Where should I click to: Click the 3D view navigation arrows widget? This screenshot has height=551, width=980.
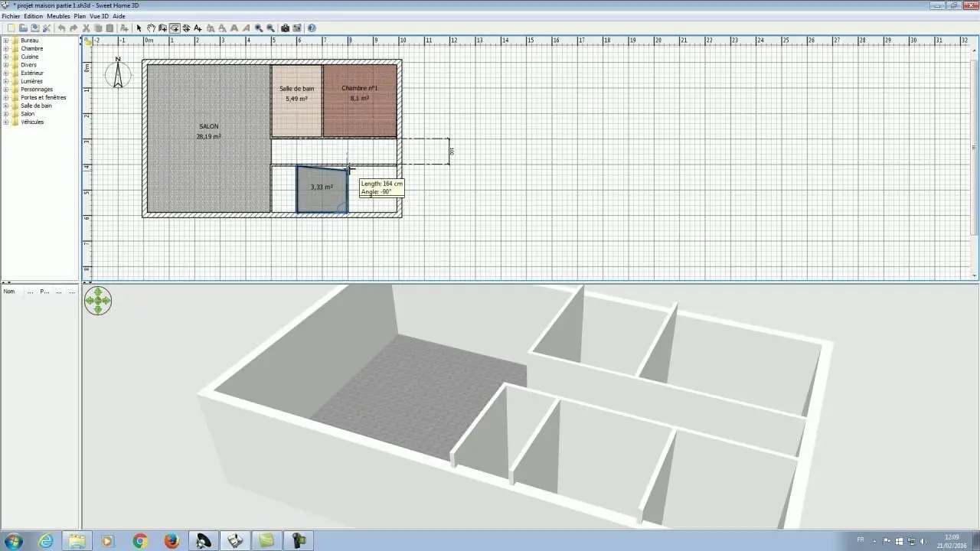[98, 301]
